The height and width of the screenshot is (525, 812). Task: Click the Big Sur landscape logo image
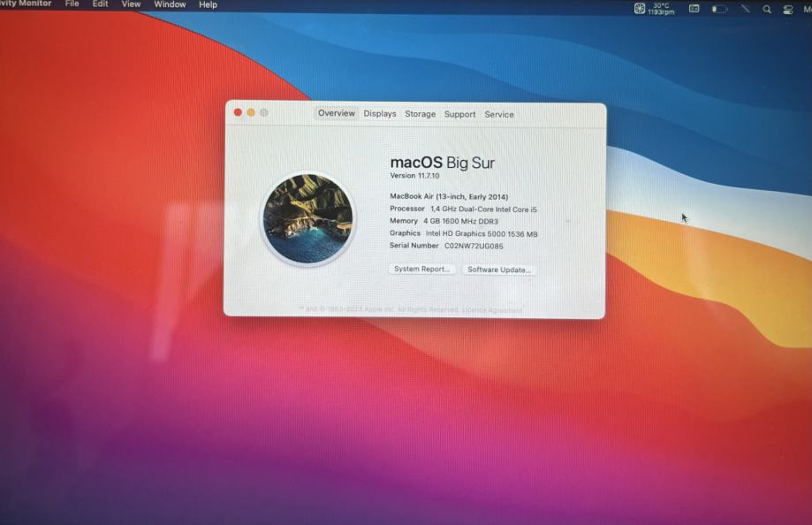pos(308,218)
